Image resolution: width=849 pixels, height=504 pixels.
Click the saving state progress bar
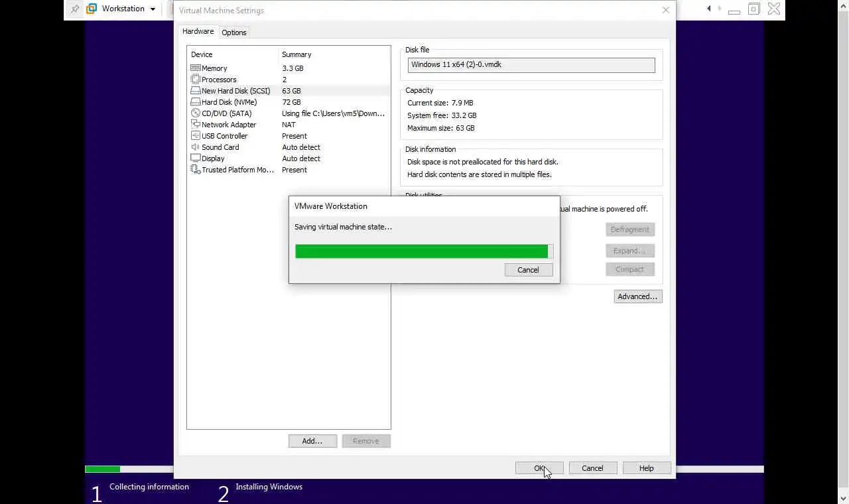(424, 251)
